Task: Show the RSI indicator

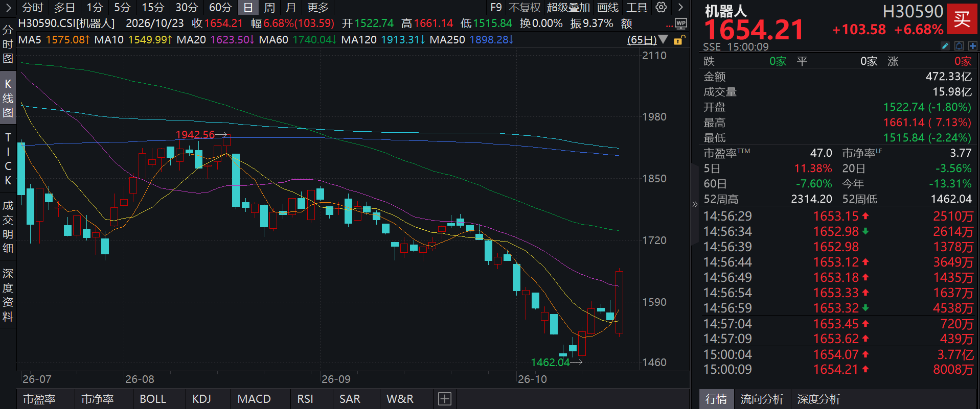Action: [305, 399]
